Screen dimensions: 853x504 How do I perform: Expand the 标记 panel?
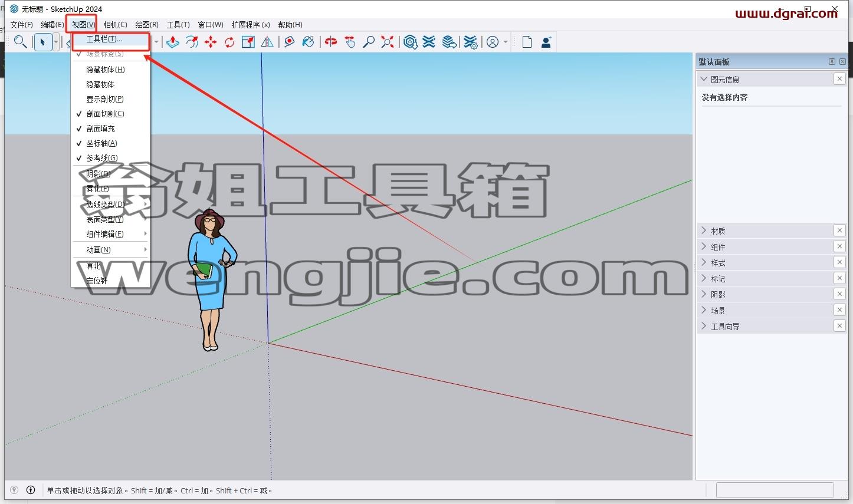(x=703, y=278)
